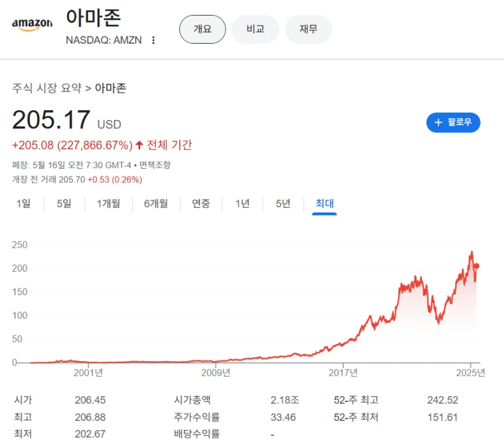This screenshot has height=445, width=504.
Task: Switch chart range to 1개월
Action: tap(109, 203)
